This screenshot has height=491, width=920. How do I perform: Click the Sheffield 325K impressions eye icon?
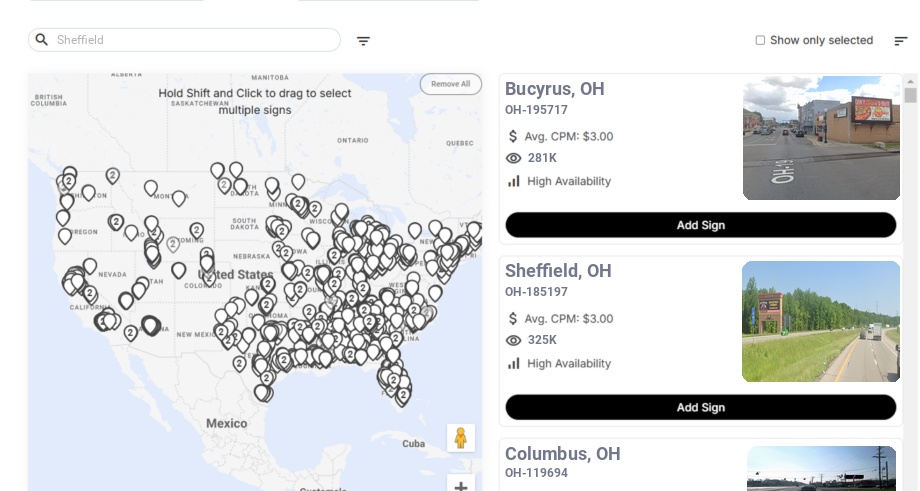click(513, 340)
